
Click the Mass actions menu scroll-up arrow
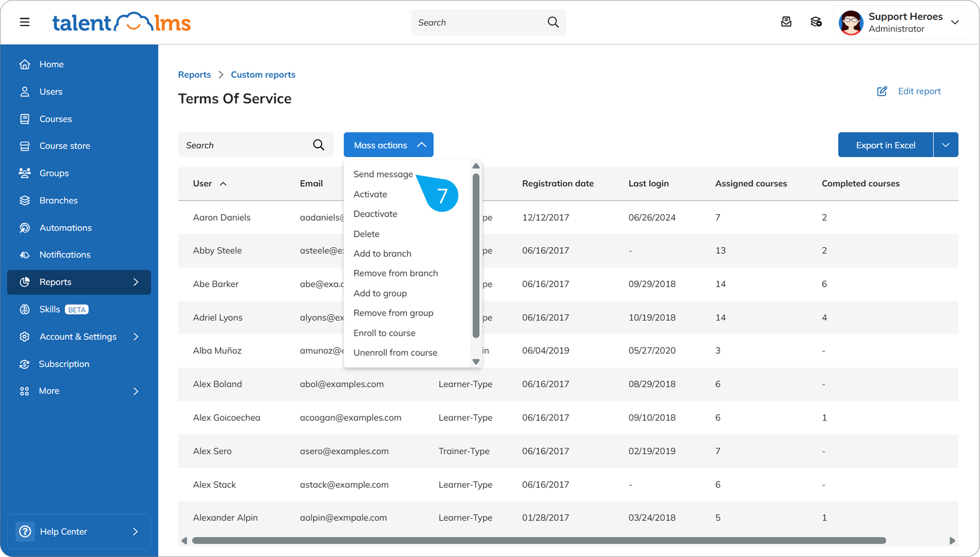pos(476,166)
